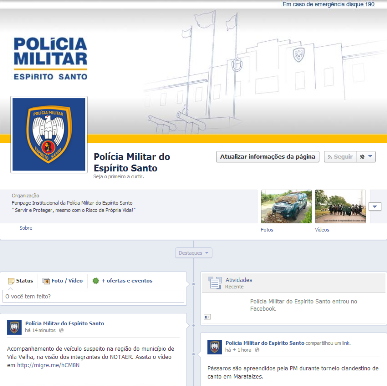Click the green Ofertas e eventos icon
Image resolution: width=387 pixels, height=386 pixels.
[x=96, y=281]
